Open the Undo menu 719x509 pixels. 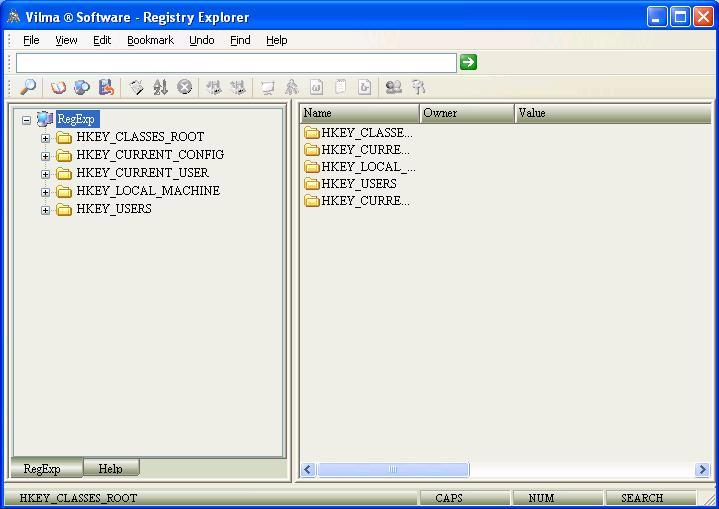point(202,40)
